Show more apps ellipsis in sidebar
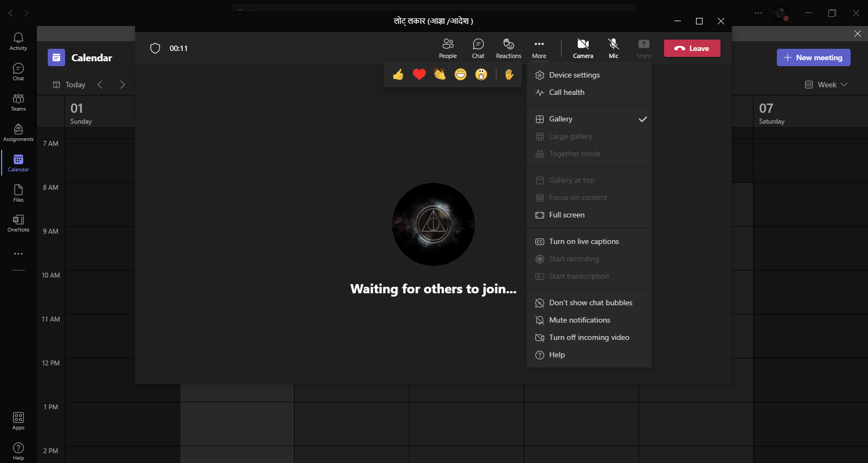 click(18, 254)
